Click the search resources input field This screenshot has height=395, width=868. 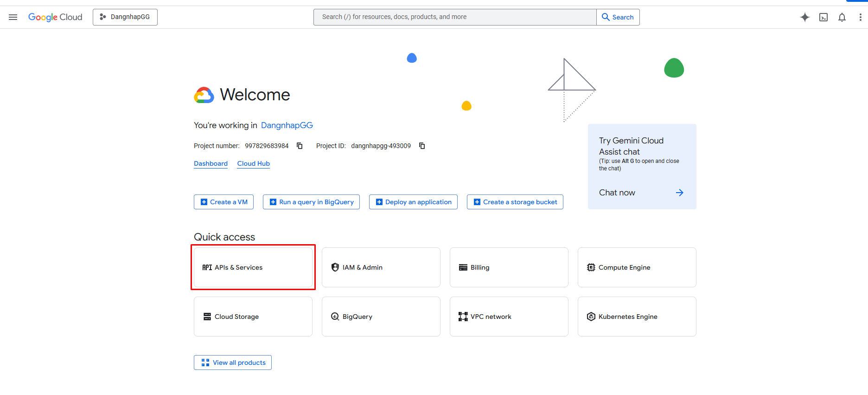click(x=454, y=17)
